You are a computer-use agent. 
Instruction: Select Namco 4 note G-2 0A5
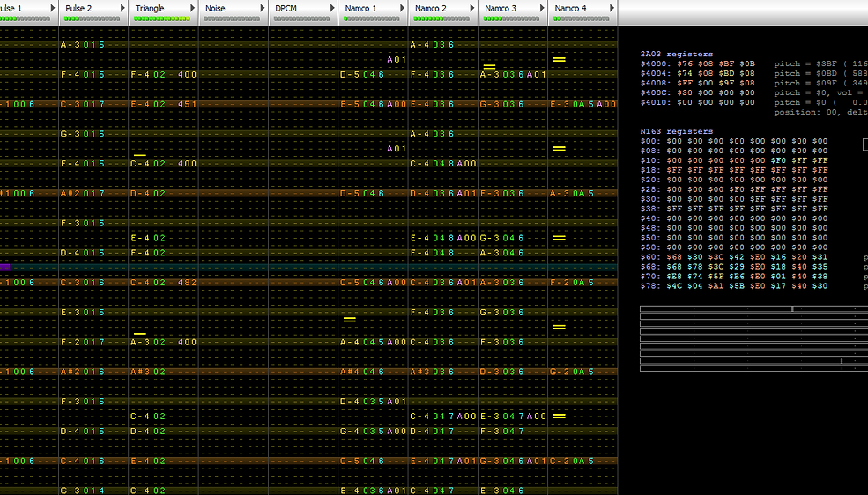572,372
